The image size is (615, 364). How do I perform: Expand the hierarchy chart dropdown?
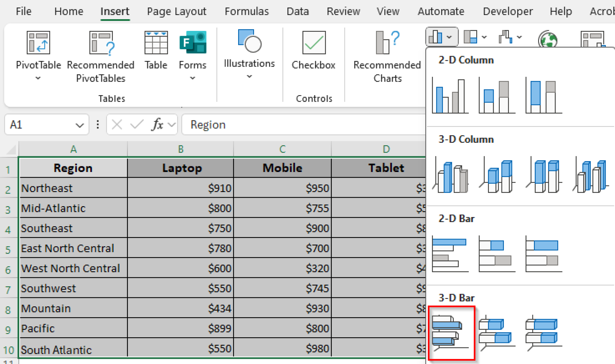coord(483,37)
